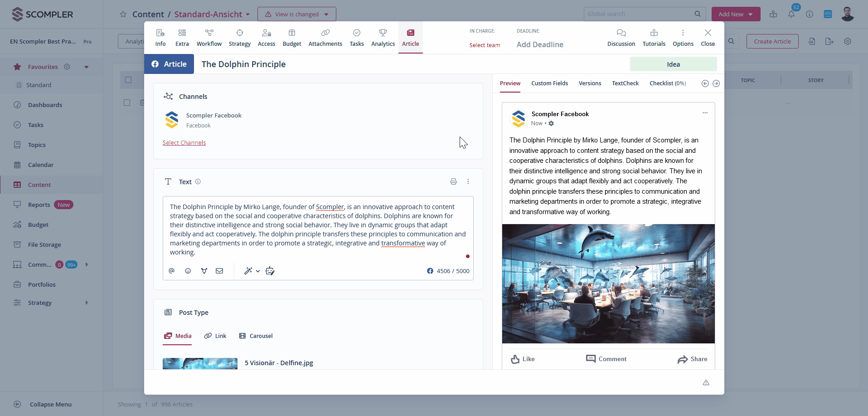Open the Discussion chat icon

tap(621, 33)
